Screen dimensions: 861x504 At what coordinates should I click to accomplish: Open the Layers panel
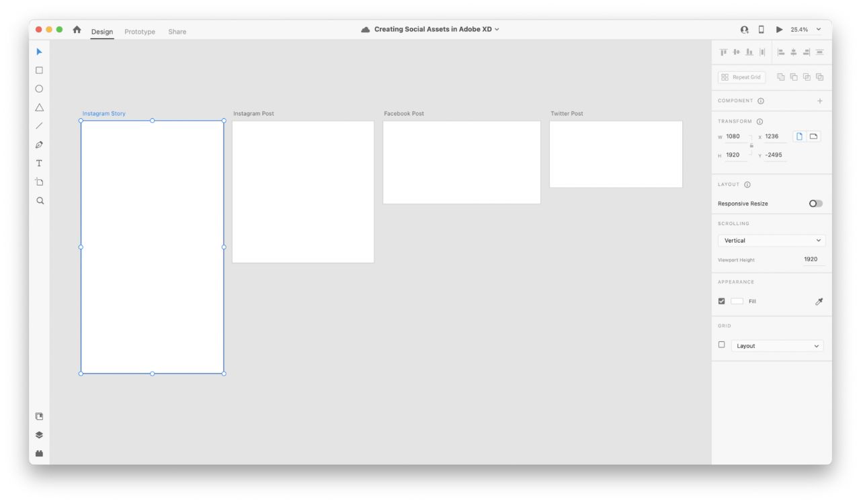[x=39, y=435]
